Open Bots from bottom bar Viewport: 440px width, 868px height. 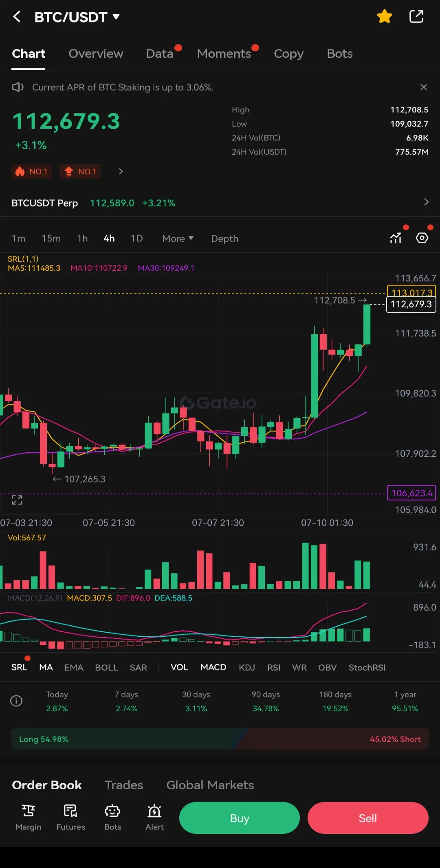(113, 818)
